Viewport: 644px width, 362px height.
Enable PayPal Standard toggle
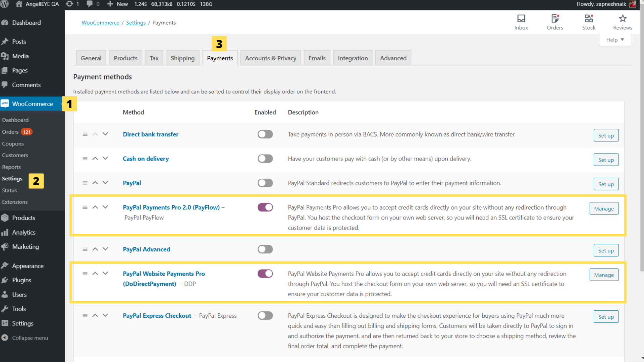tap(265, 183)
